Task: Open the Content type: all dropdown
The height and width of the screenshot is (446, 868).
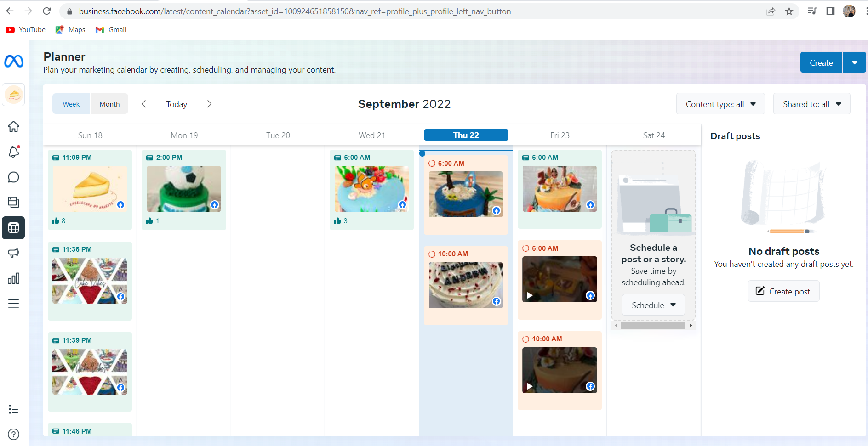Action: (x=720, y=104)
